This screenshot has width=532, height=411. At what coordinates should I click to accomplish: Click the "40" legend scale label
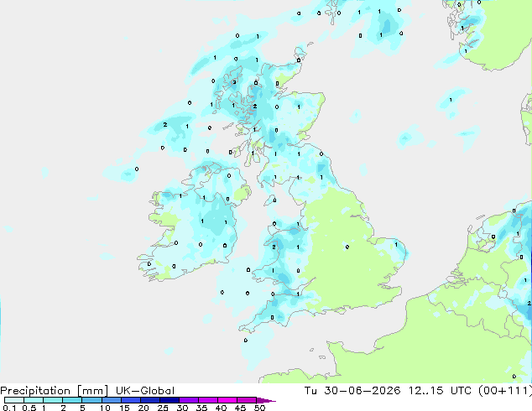[x=221, y=408]
